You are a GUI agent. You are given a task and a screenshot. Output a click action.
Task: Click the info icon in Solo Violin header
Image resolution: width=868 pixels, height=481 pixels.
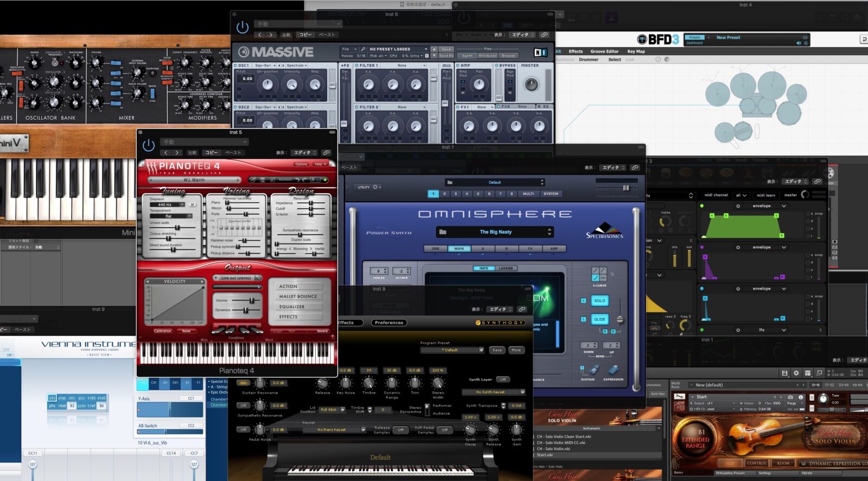click(x=801, y=397)
